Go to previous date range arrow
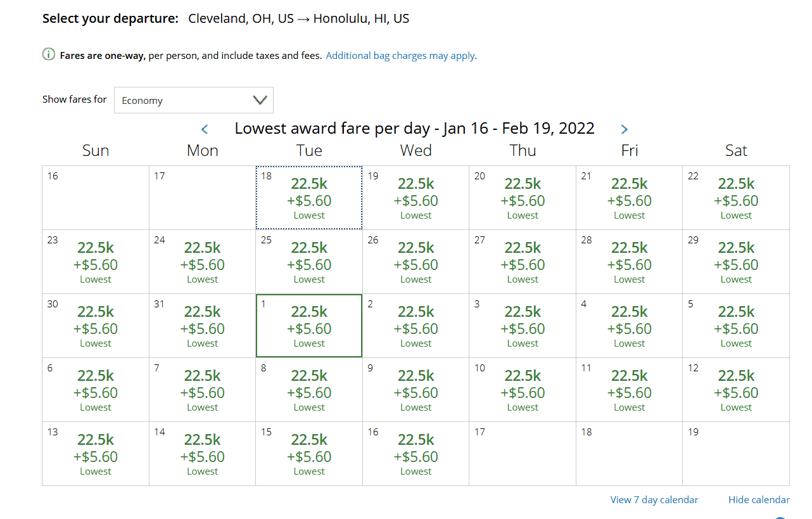 tap(205, 129)
